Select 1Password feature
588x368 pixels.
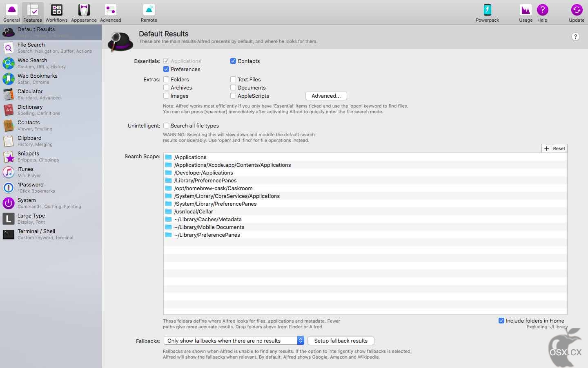(x=51, y=188)
